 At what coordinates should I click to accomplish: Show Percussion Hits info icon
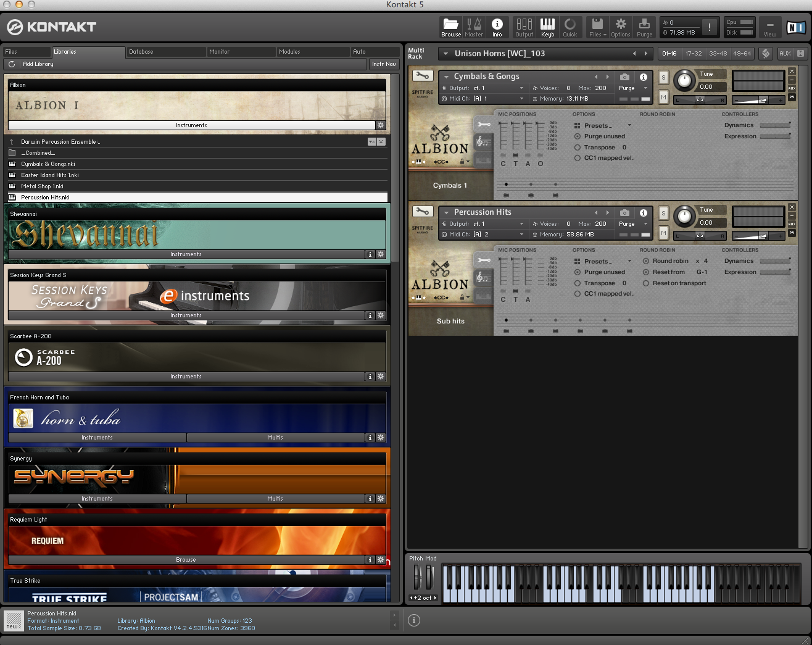coord(644,212)
